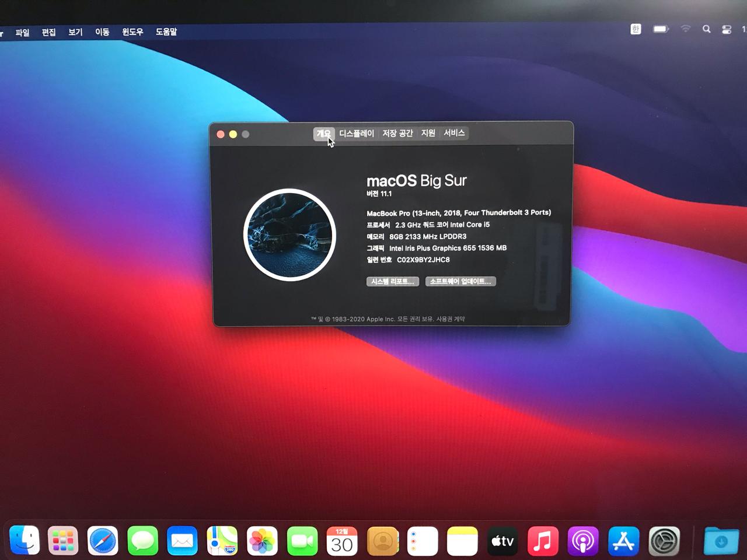Click 소프트웨어 업데이트 button
Image resolution: width=747 pixels, height=560 pixels.
click(x=460, y=281)
